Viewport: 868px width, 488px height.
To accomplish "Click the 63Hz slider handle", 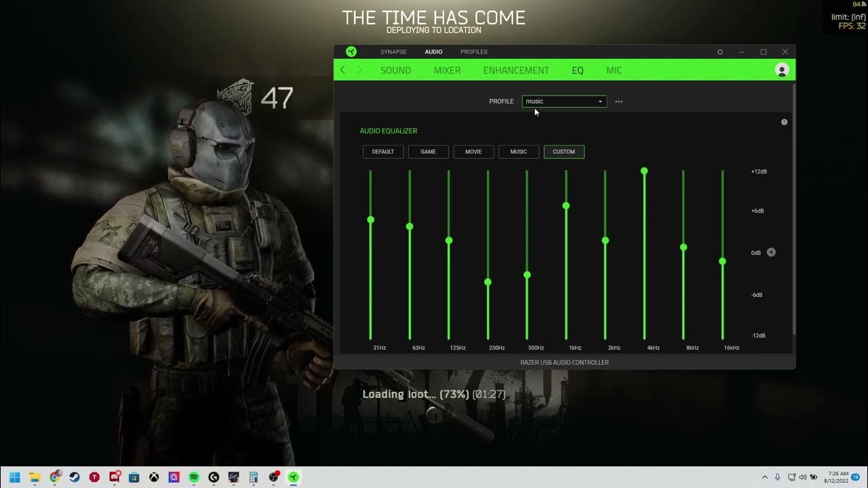I will [410, 226].
